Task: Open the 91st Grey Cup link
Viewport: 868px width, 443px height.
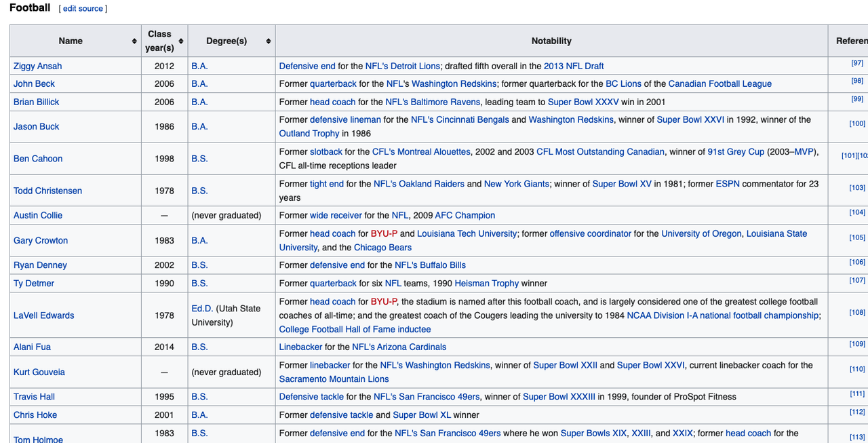Action: point(736,151)
